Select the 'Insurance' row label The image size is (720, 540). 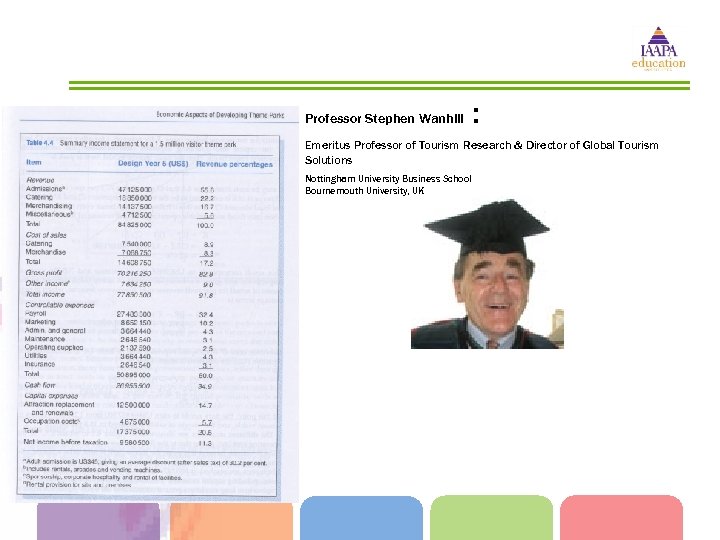(x=39, y=364)
